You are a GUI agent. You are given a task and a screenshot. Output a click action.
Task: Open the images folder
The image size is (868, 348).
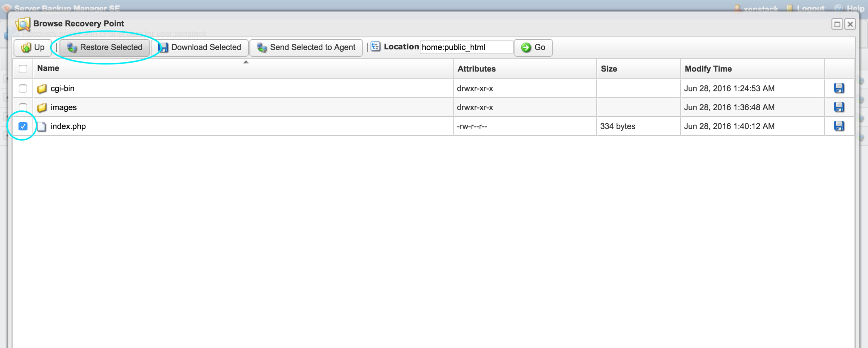(63, 107)
